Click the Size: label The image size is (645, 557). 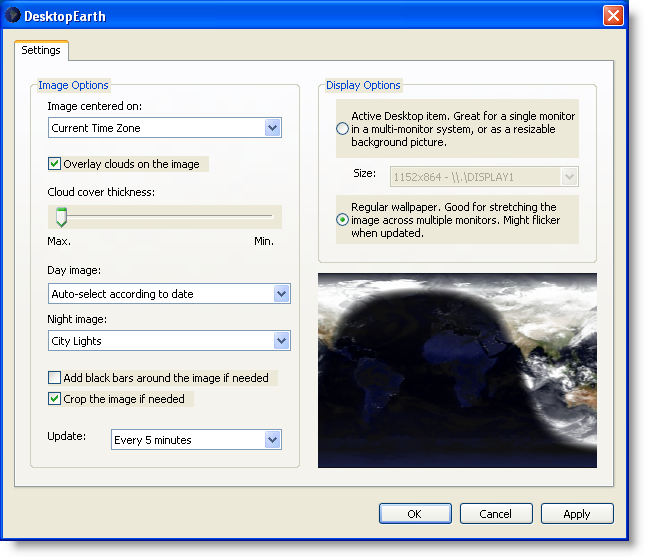coord(364,173)
